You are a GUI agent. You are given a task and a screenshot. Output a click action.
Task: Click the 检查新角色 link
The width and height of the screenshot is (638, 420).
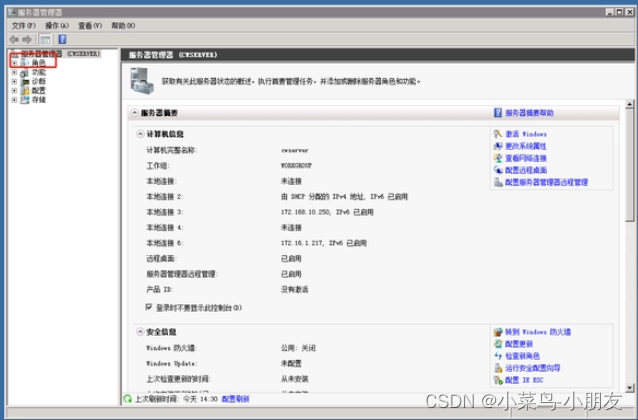pos(522,356)
